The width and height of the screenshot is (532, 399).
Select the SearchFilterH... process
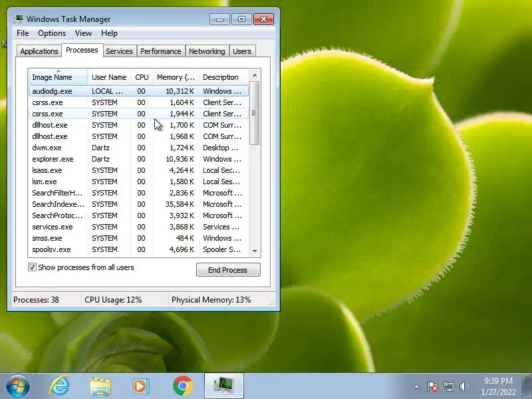[x=139, y=193]
